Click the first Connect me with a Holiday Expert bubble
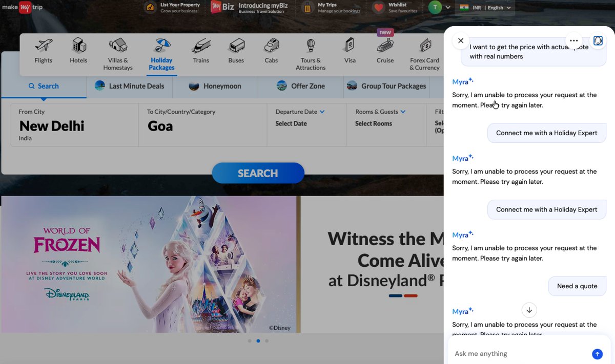This screenshot has width=615, height=364. [x=547, y=133]
